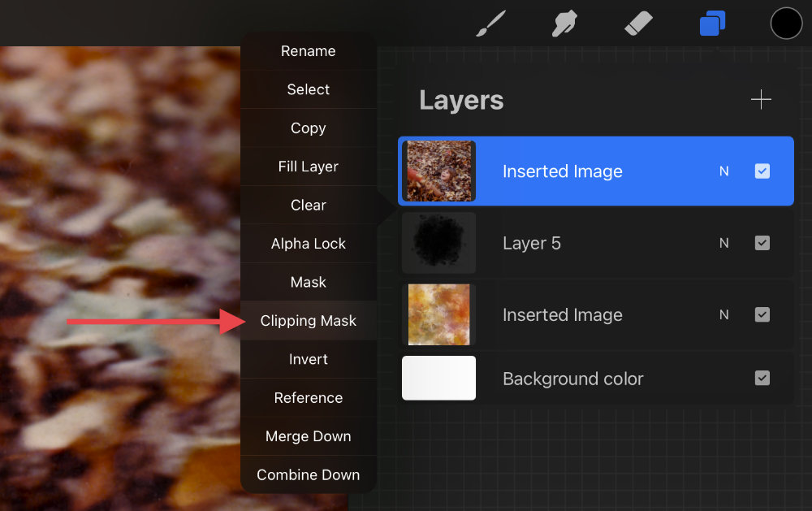Image resolution: width=812 pixels, height=511 pixels.
Task: Toggle visibility of selected Inserted Image layer
Action: (762, 171)
